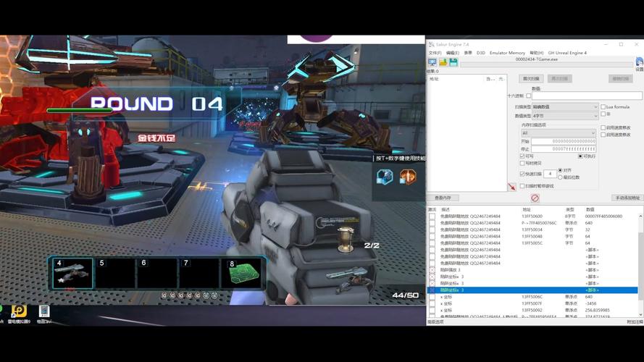Open the GH Unreal Engine 4 menu
Screen dimensions: 644x362
[x=567, y=53]
